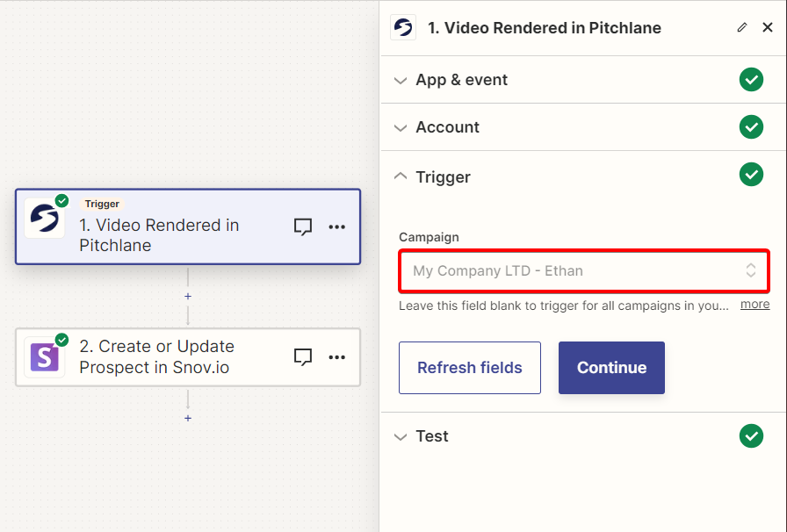Screen dimensions: 787x532
Task: Click green checkmark beside Account
Action: [751, 127]
